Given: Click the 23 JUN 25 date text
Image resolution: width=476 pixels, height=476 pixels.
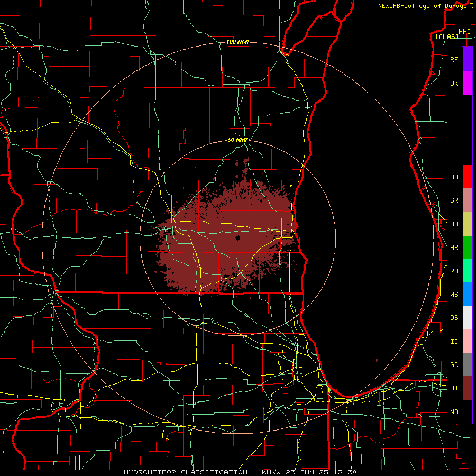Looking at the screenshot, I should (307, 472).
